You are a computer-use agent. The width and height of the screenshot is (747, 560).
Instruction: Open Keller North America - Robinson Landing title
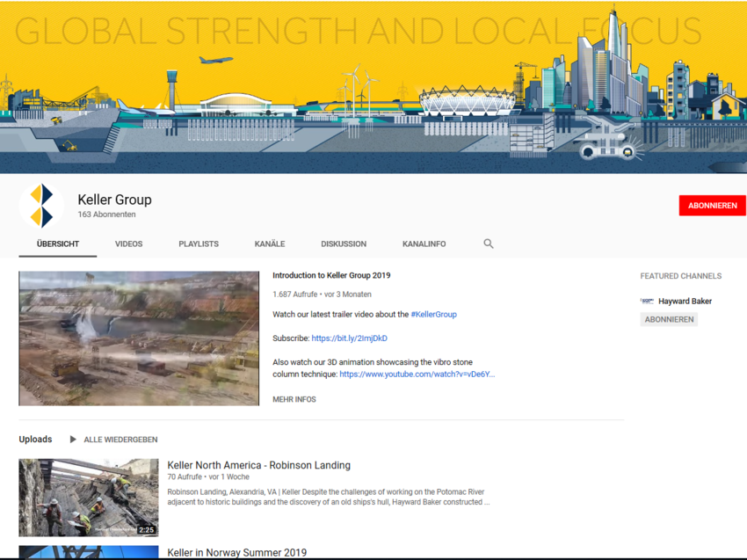pyautogui.click(x=258, y=465)
